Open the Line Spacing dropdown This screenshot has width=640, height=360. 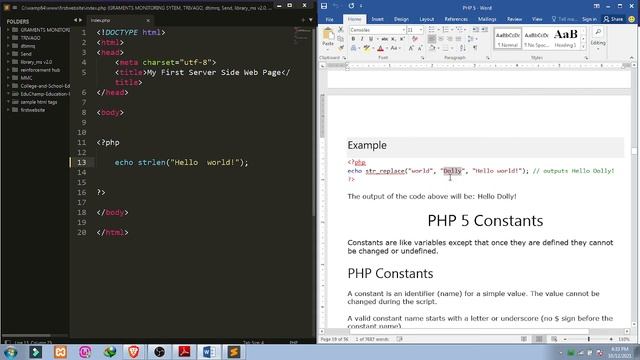[471, 39]
